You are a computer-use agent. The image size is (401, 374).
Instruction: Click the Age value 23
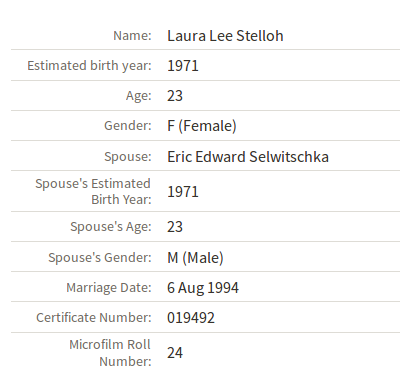tap(175, 96)
